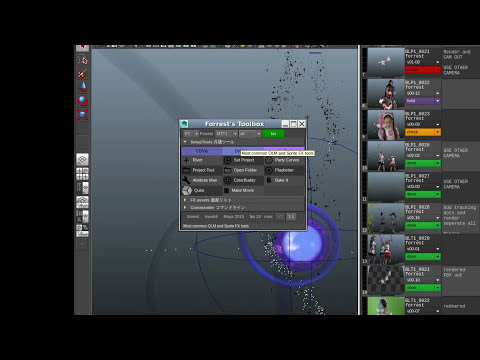Image resolution: width=480 pixels, height=360 pixels.
Task: Expand the FX assets section
Action: click(x=185, y=200)
